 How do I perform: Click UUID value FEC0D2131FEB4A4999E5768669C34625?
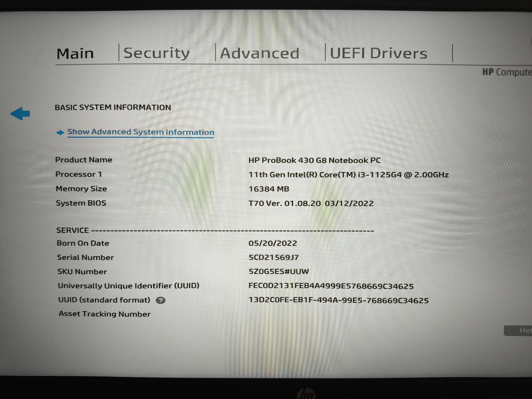pos(331,286)
